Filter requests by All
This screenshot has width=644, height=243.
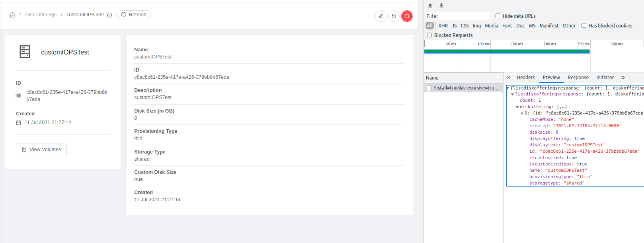(430, 25)
